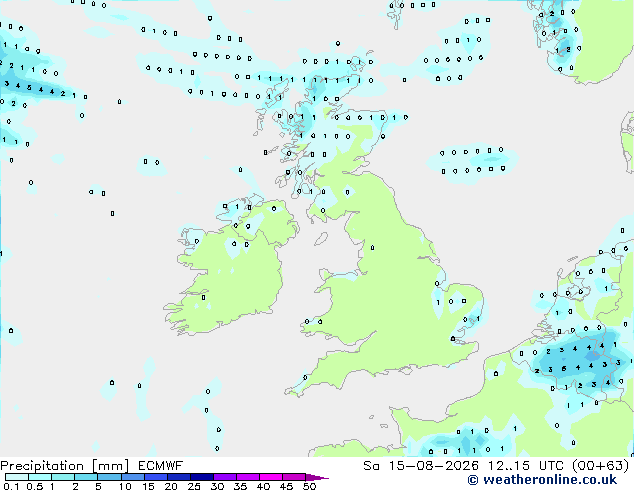Select the 30–35 mm purple legend swatch
Screen dimensions: 634x490
pyautogui.click(x=225, y=477)
